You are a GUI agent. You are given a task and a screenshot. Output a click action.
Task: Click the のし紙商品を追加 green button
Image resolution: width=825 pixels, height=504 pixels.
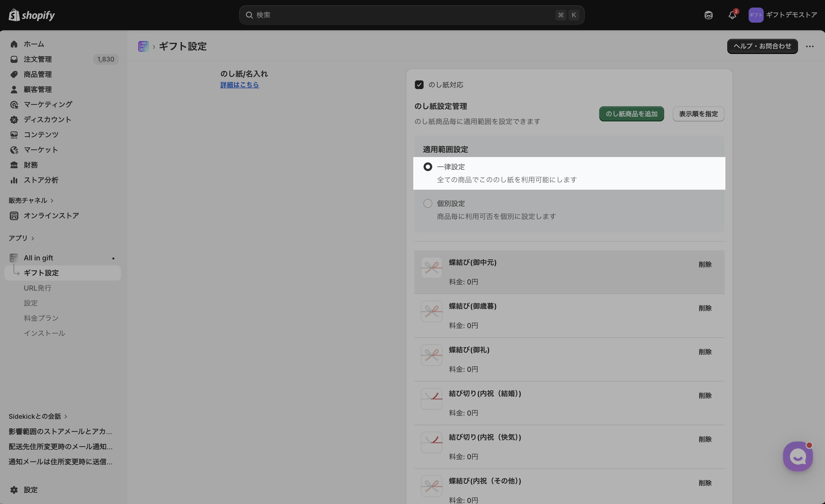(x=631, y=114)
